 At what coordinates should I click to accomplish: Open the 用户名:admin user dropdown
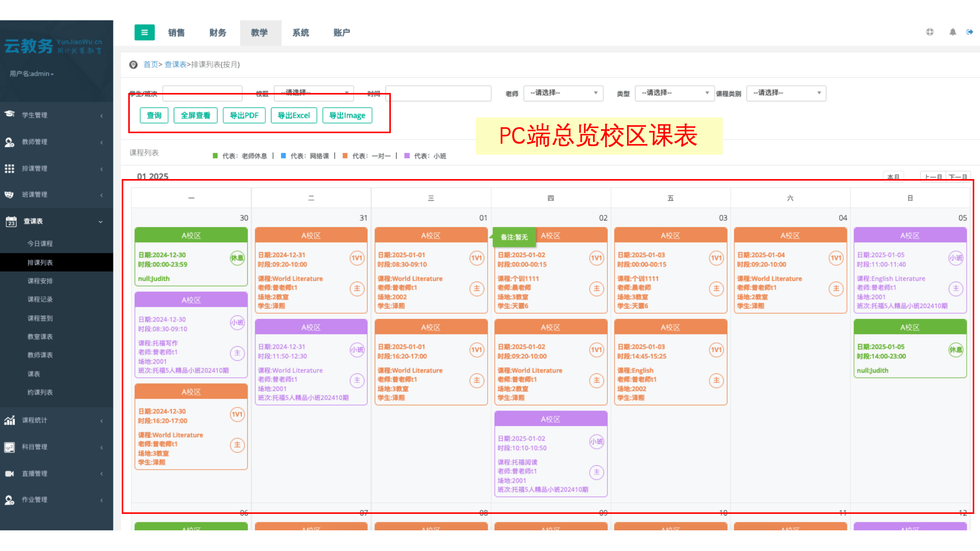[x=32, y=73]
